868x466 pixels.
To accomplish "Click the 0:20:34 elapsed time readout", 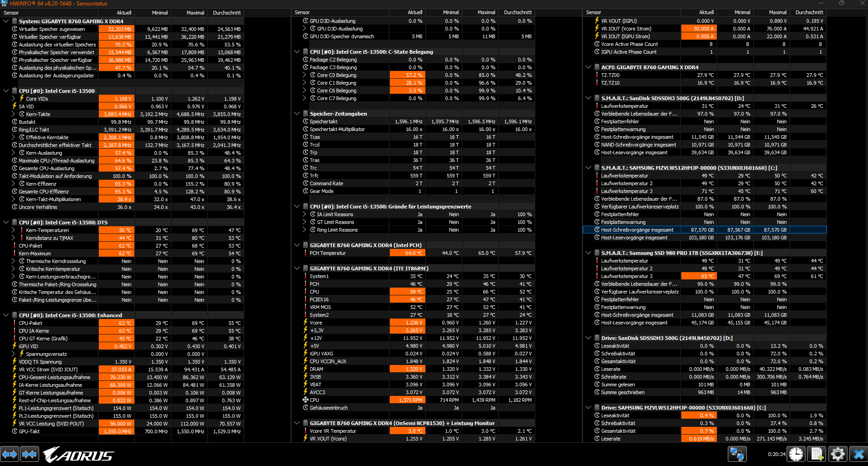I will 776,454.
